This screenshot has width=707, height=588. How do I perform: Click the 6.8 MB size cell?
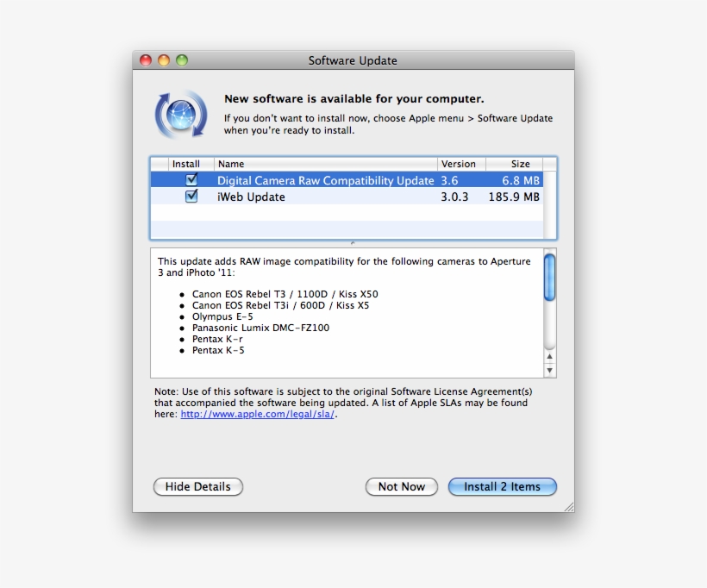[x=521, y=181]
